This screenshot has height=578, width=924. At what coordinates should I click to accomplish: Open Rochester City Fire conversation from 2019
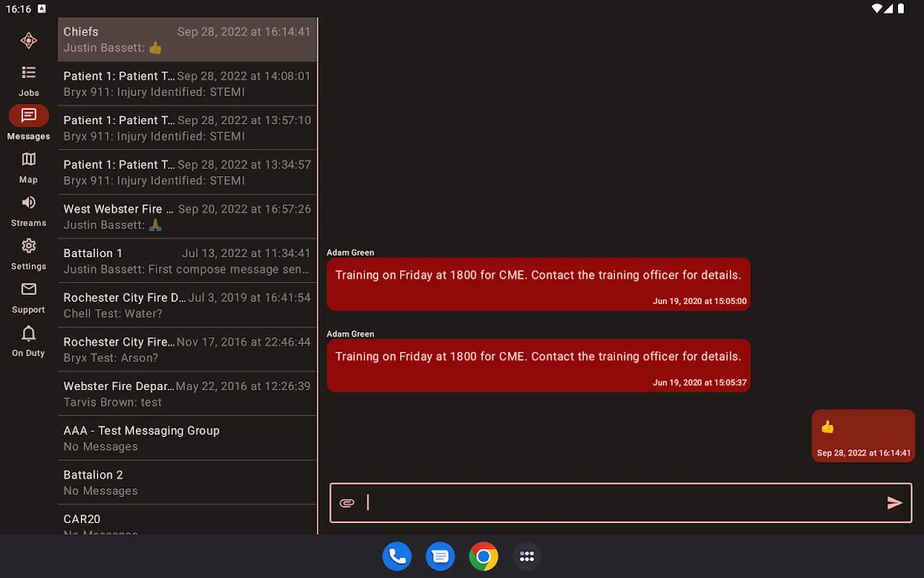[x=187, y=306]
